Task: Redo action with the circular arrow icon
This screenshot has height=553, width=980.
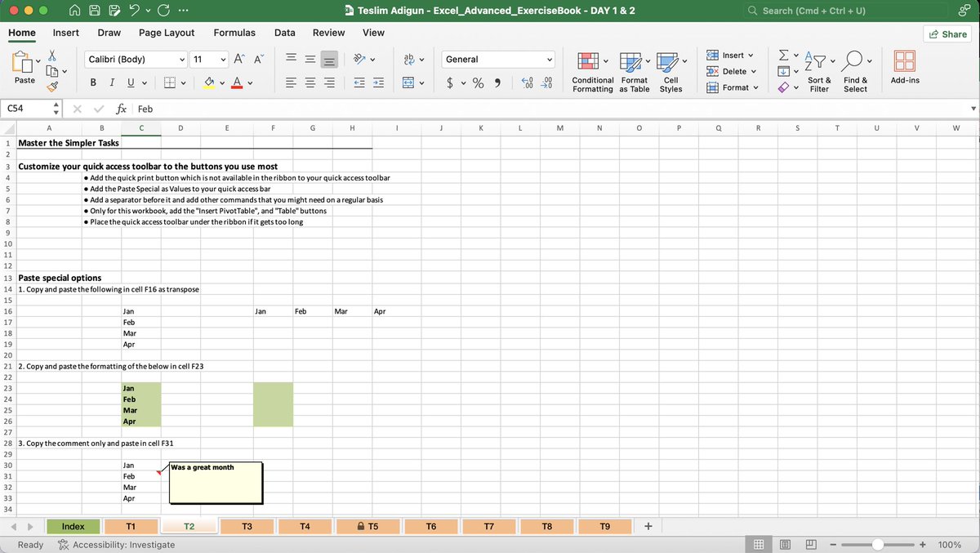Action: tap(163, 11)
